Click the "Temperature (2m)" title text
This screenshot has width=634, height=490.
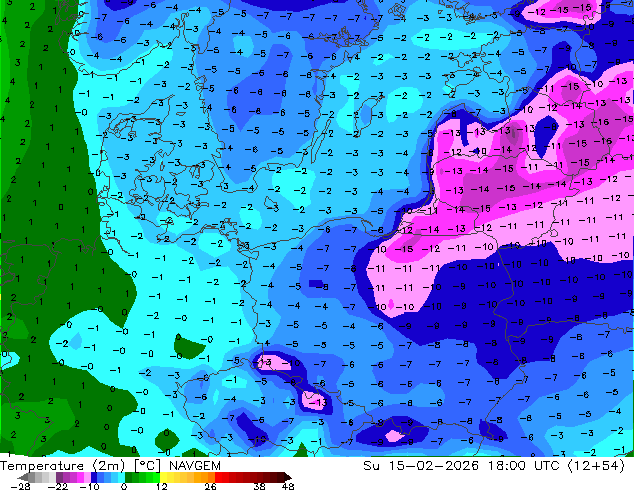[63, 466]
